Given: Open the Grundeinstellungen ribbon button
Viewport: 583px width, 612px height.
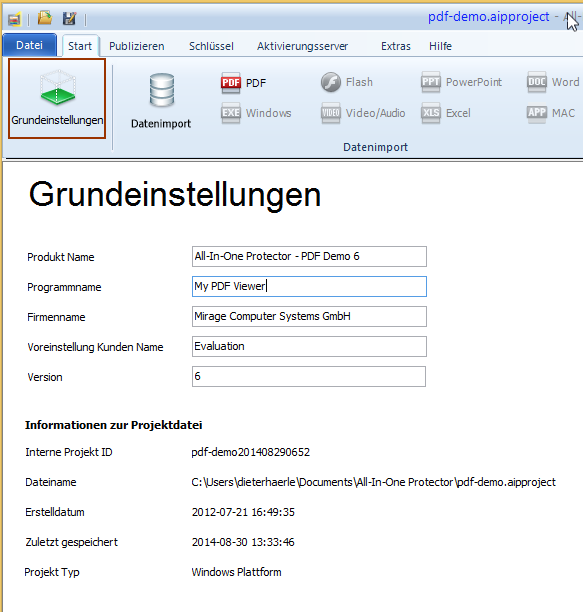Looking at the screenshot, I should point(57,98).
